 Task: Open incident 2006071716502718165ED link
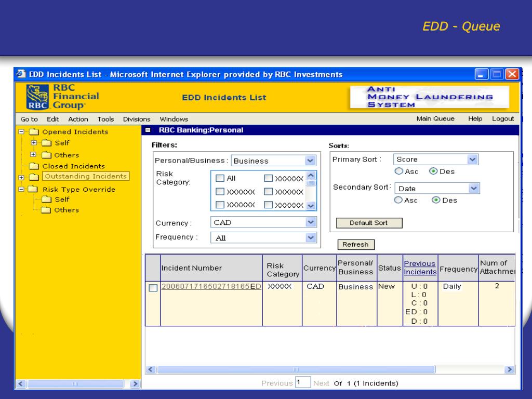point(211,286)
